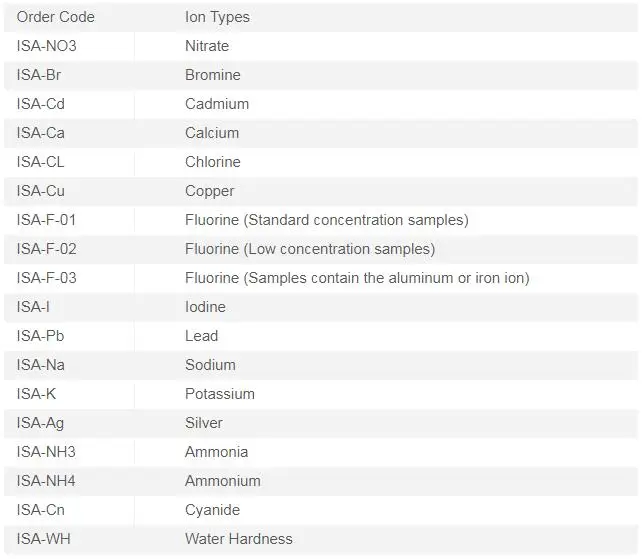
Task: Select the ISA-NO3 order code
Action: pyautogui.click(x=46, y=46)
